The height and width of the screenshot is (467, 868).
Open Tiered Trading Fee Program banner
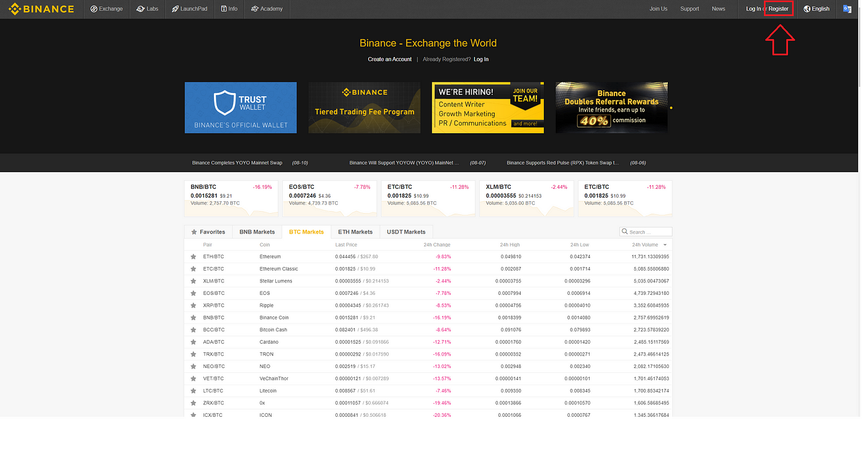pyautogui.click(x=364, y=108)
